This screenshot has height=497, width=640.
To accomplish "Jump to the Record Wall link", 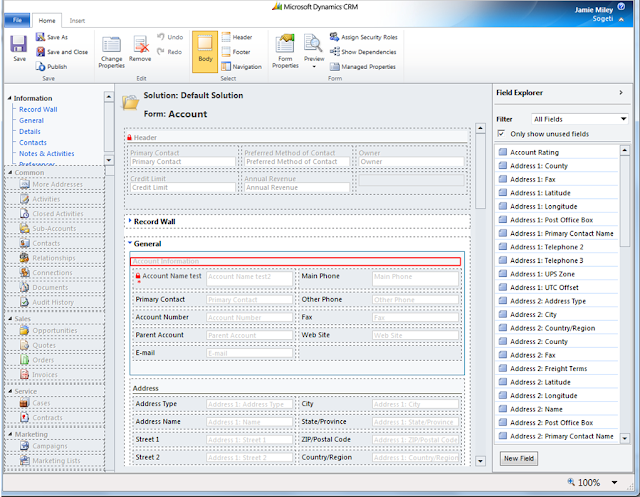I will pyautogui.click(x=38, y=109).
